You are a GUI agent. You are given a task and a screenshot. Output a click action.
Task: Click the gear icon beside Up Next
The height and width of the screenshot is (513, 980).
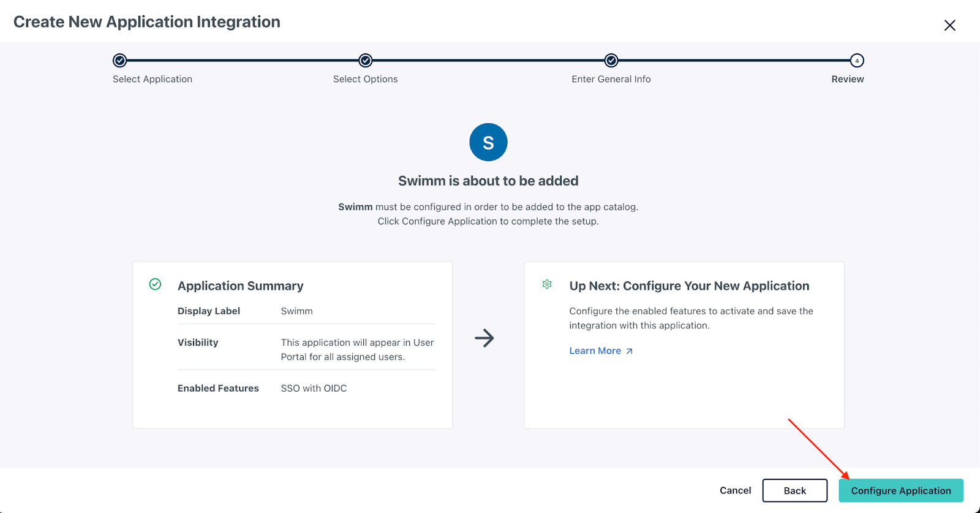click(x=547, y=284)
